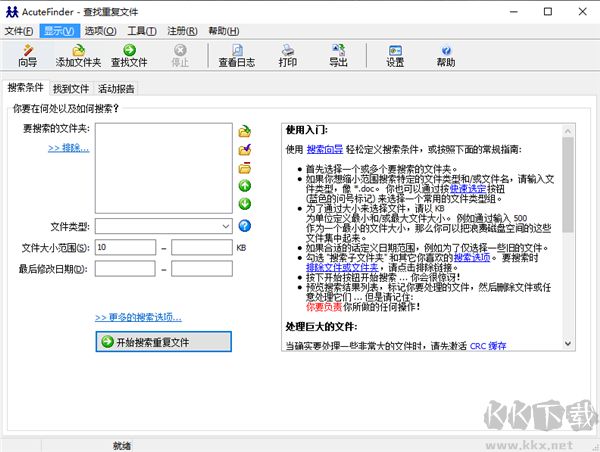
Task: Switch to the 找到文件 tab
Action: [71, 89]
